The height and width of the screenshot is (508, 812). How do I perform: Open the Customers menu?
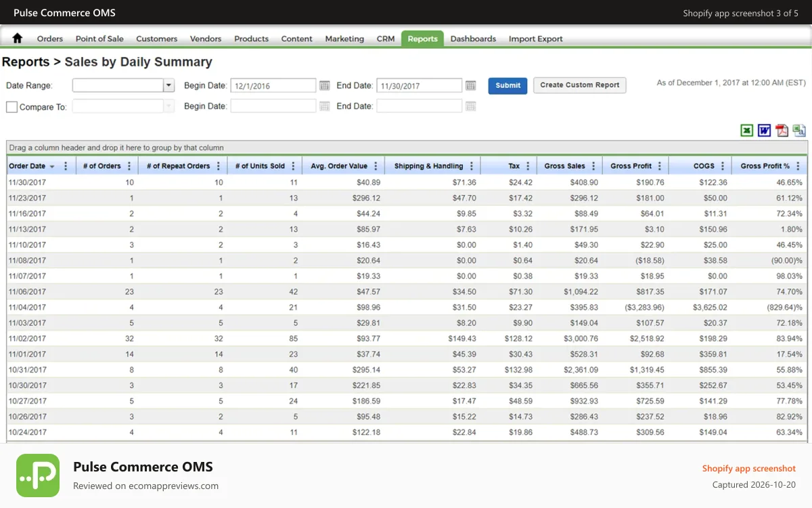157,39
